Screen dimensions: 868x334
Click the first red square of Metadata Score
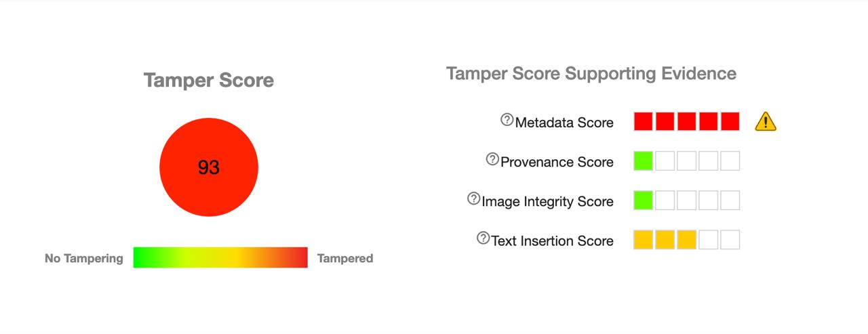pos(643,122)
